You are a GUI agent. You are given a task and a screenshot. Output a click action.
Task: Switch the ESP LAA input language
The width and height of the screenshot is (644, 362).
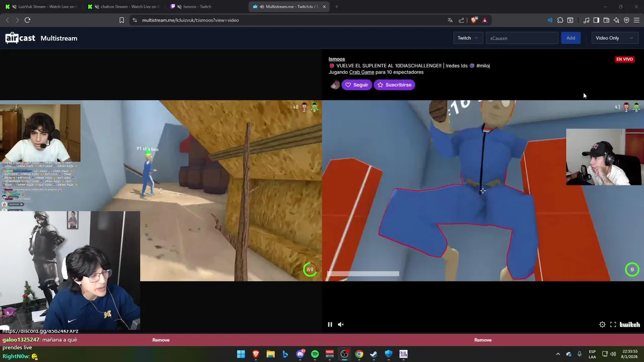[592, 354]
